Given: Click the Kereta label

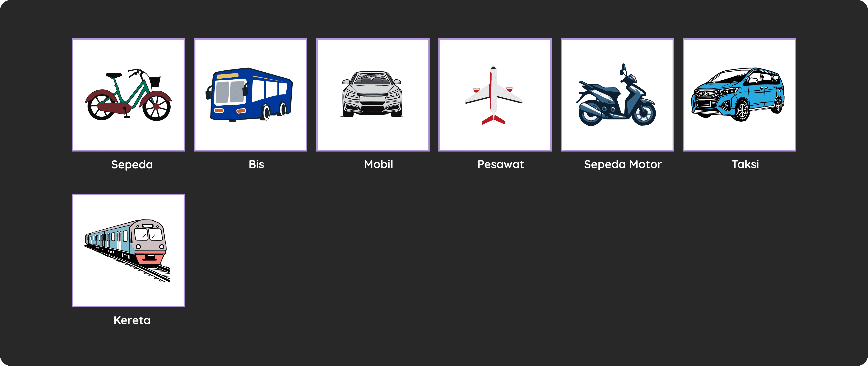Looking at the screenshot, I should (x=132, y=320).
